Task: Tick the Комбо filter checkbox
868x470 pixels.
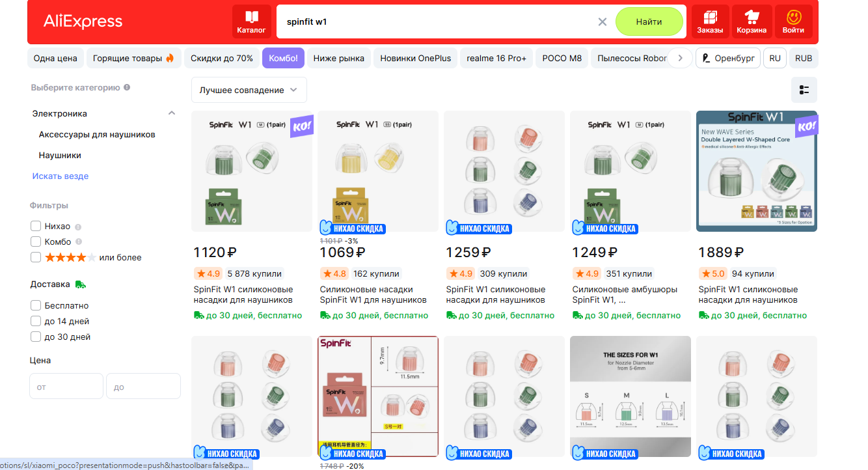Action: [36, 242]
